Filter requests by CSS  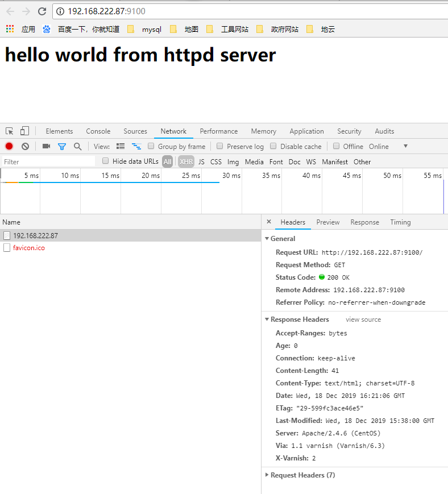coord(216,162)
